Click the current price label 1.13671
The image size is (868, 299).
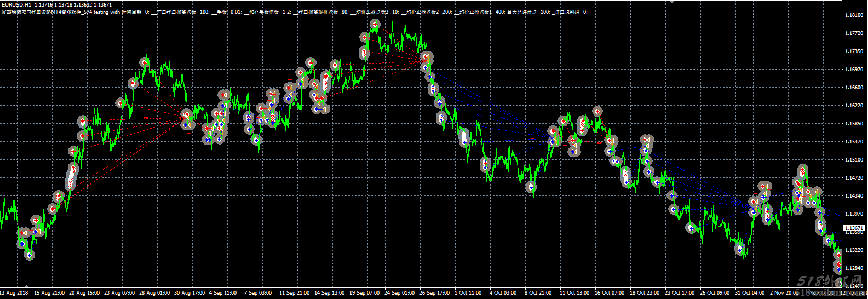pyautogui.click(x=853, y=228)
